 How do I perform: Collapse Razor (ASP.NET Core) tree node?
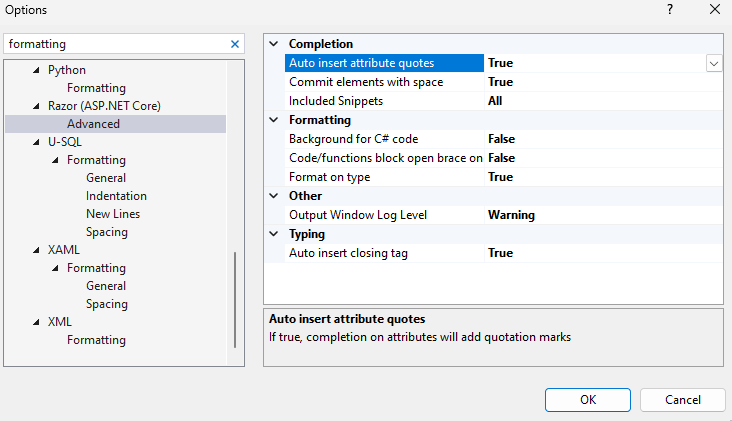[x=37, y=106]
